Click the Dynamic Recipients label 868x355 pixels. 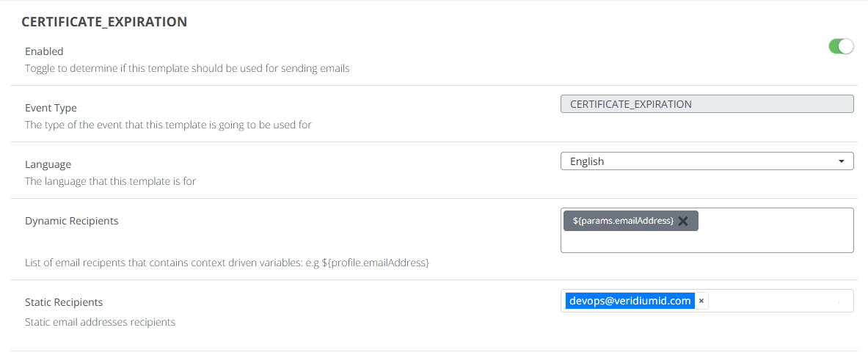coord(71,221)
